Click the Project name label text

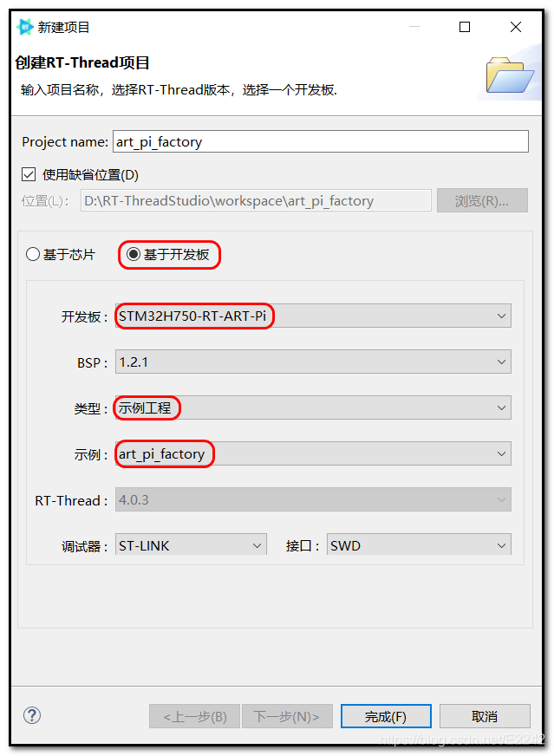pos(65,142)
